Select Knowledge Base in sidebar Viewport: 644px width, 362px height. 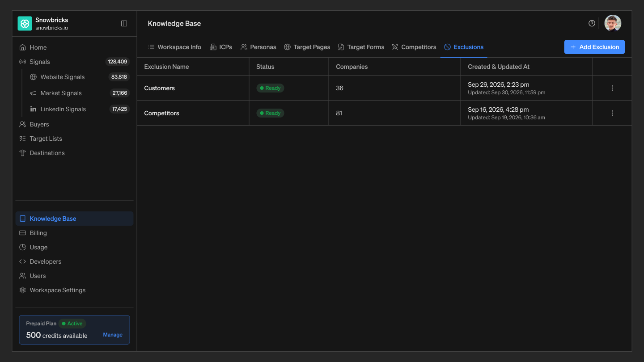[75, 219]
